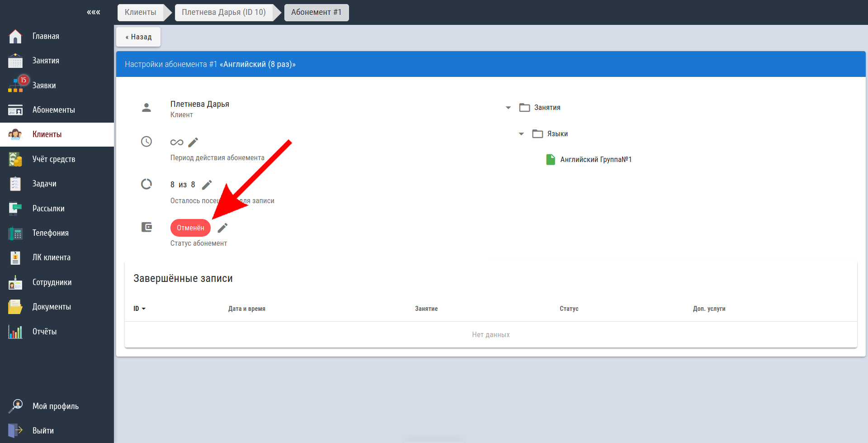Click Выйти to log out
Image resolution: width=868 pixels, height=443 pixels.
[x=43, y=431]
